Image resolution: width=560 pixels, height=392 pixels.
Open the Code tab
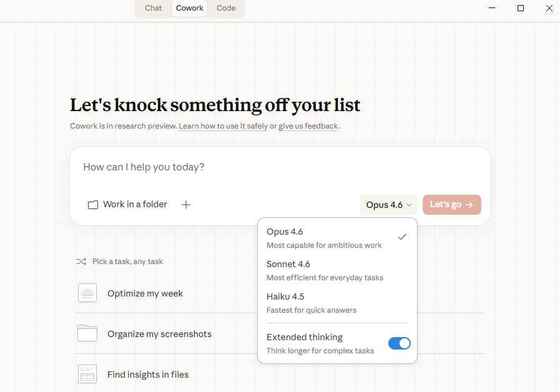(x=226, y=8)
